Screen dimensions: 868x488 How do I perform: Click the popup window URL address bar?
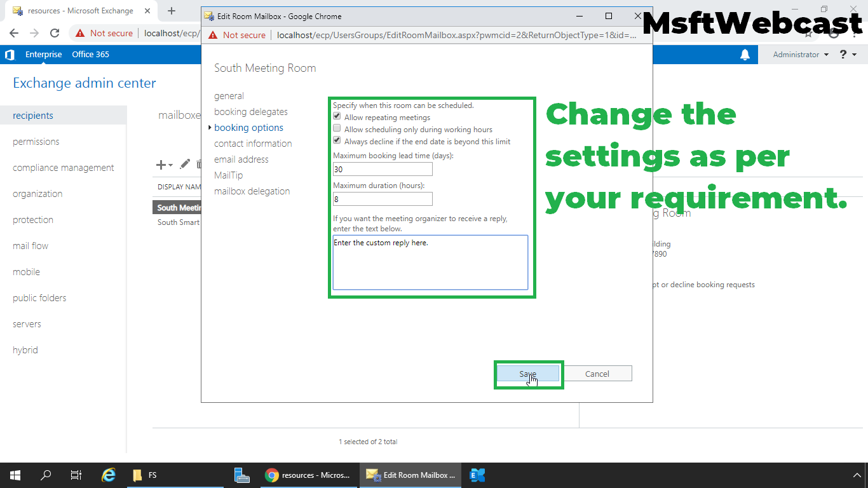tap(456, 36)
